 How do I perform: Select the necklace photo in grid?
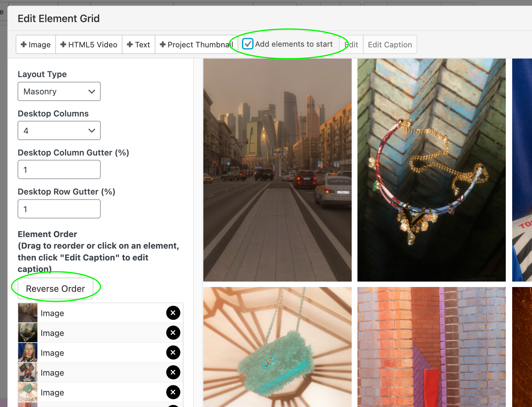pyautogui.click(x=431, y=170)
